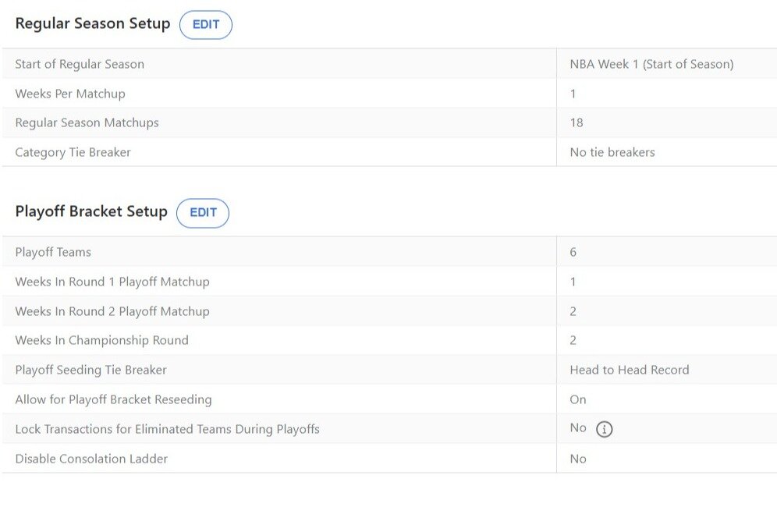Click the NBA Week 1 (Start of Season) value
The height and width of the screenshot is (532, 777).
click(651, 64)
